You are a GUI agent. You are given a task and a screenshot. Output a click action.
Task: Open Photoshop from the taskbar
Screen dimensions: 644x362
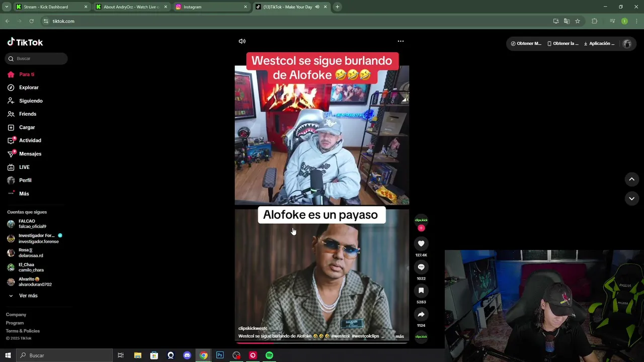[220, 355]
